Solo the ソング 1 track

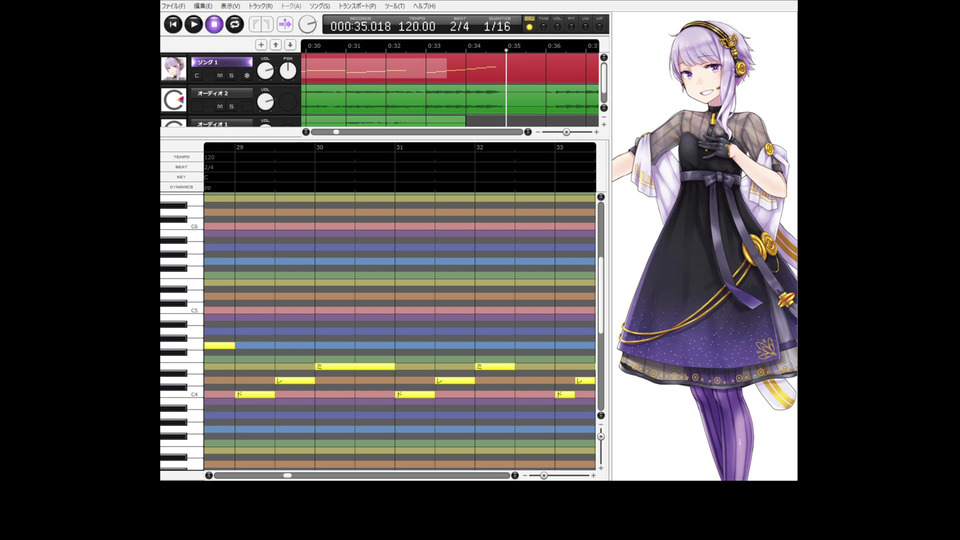pos(231,75)
